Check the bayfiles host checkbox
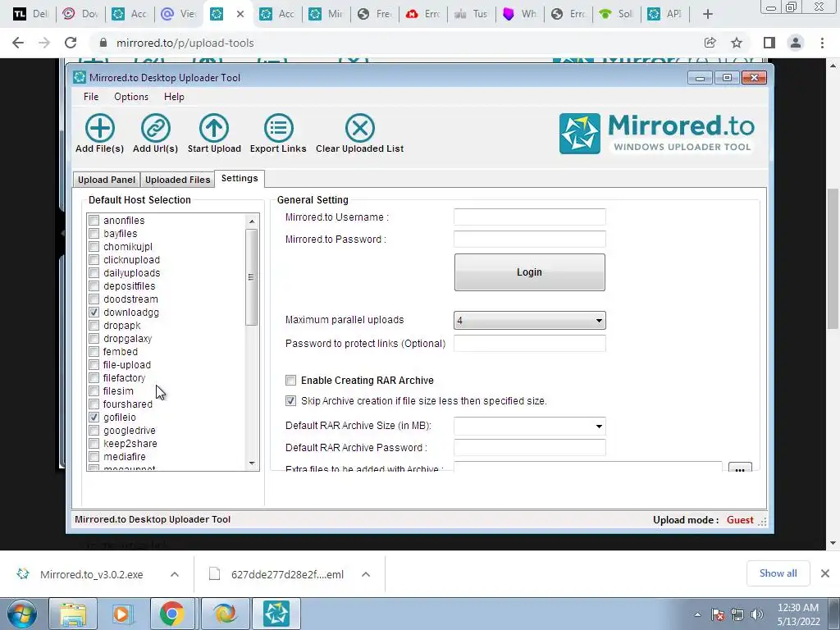 94,234
